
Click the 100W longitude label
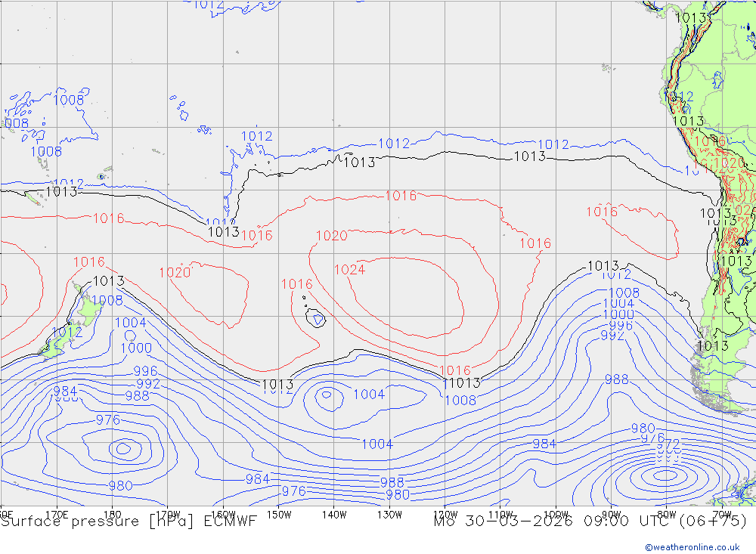point(556,514)
